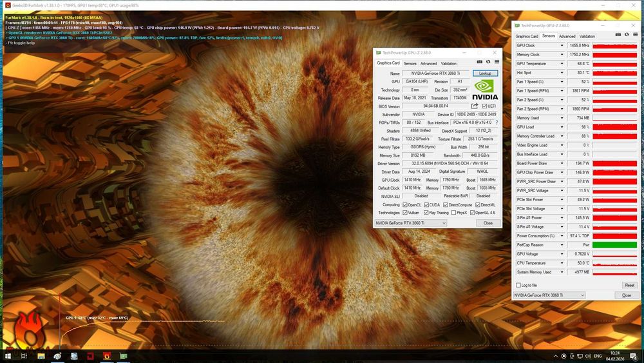Screen dimensions: 644x363
Task: Click the Lookup button
Action: [485, 73]
